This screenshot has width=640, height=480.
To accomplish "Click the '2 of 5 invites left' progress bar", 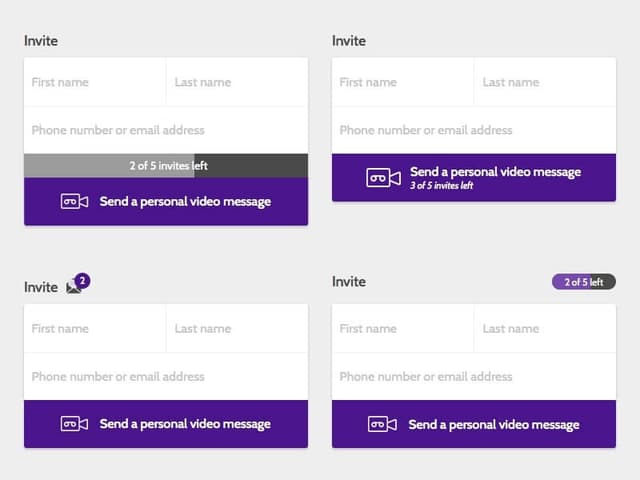I will point(166,166).
